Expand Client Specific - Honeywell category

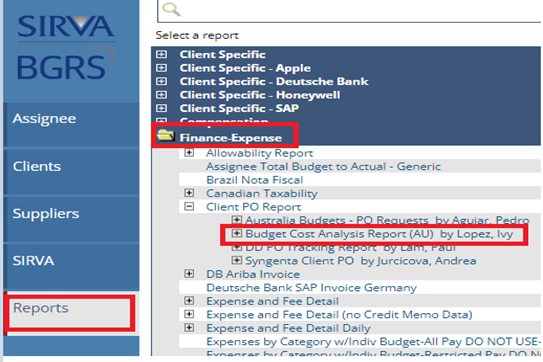coord(161,95)
